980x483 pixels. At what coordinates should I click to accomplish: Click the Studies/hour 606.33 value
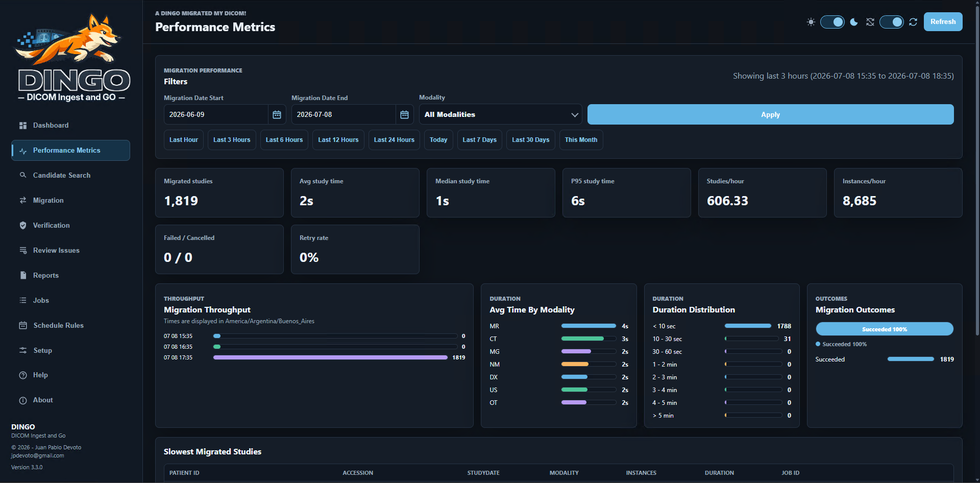727,201
